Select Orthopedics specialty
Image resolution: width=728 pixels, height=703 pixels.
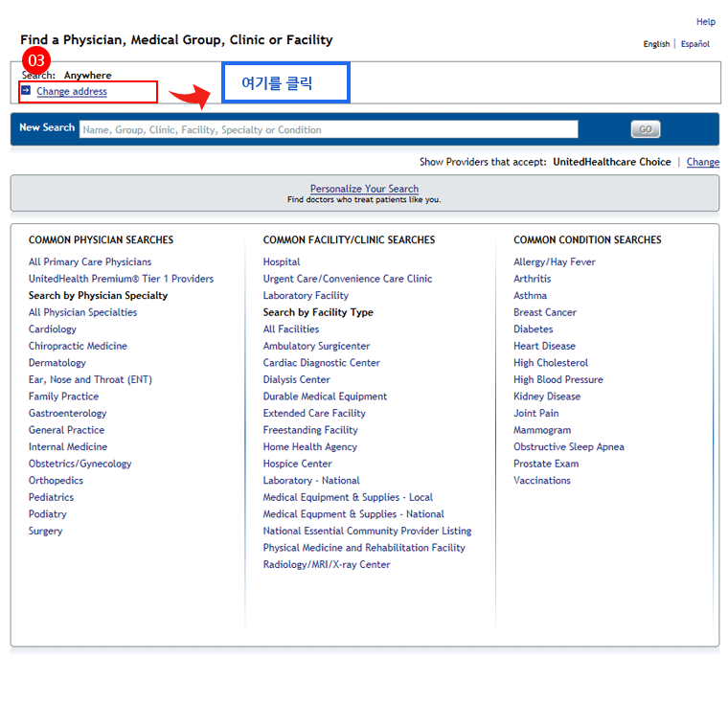56,481
